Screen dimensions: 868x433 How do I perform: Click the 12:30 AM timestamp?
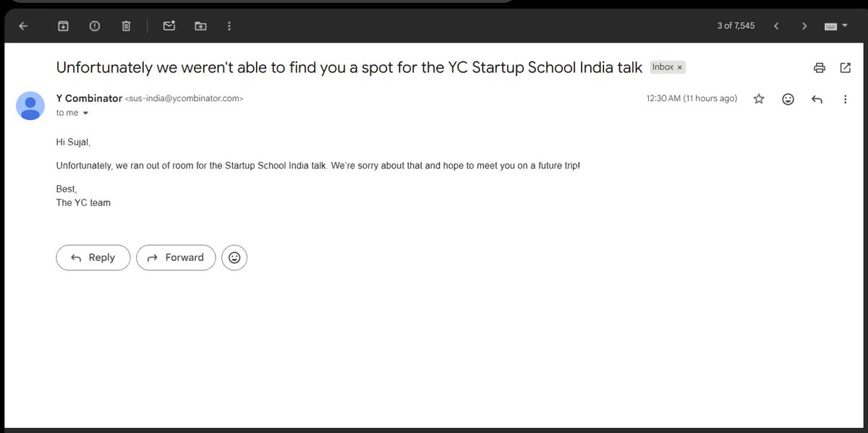692,98
